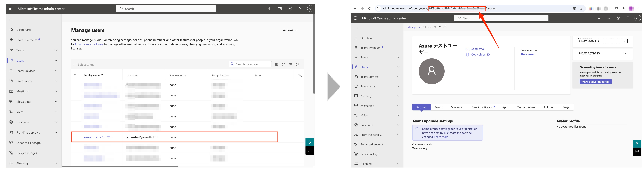
Task: Open AH account avatar in left screenshot
Action: click(311, 9)
